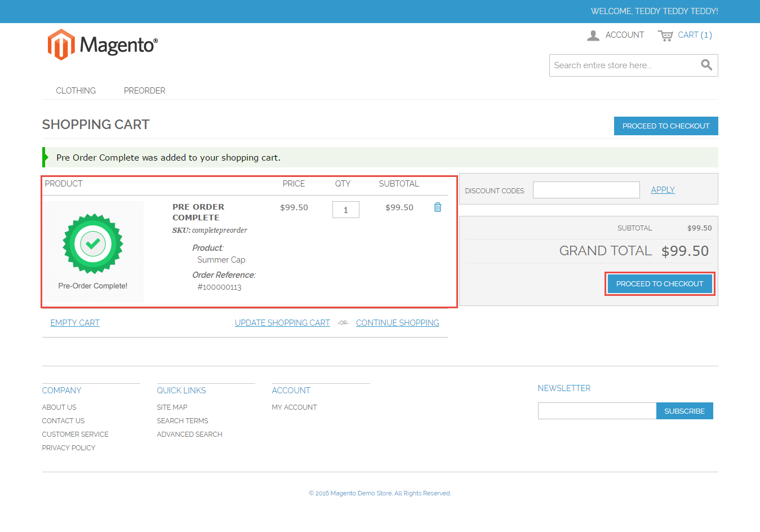Click the search magnifier icon
760x532 pixels.
tap(706, 65)
